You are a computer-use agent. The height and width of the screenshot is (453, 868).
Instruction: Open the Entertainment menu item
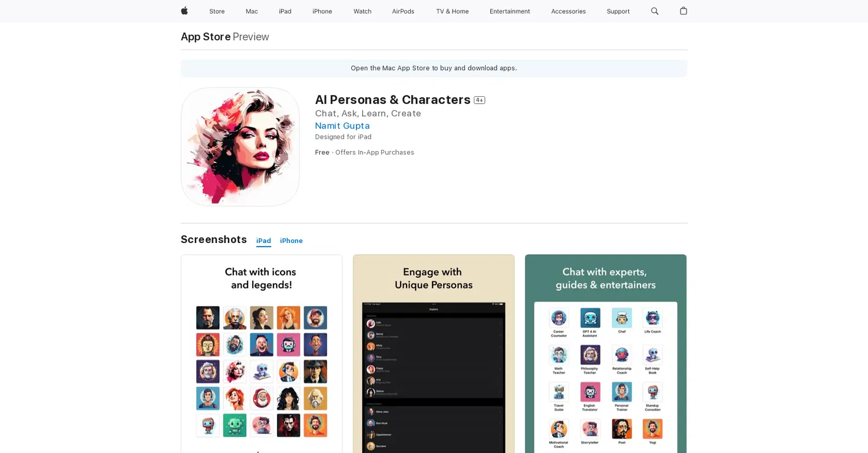pyautogui.click(x=510, y=11)
